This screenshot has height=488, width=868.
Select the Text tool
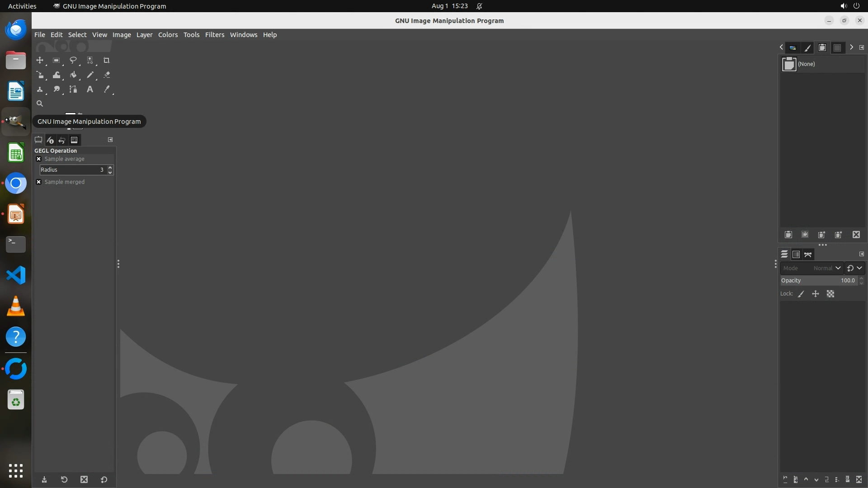point(90,89)
